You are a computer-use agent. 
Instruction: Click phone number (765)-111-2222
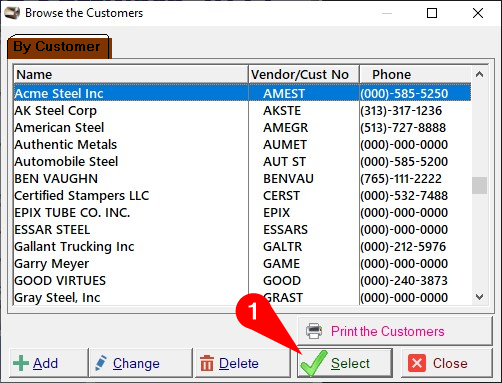pos(401,178)
